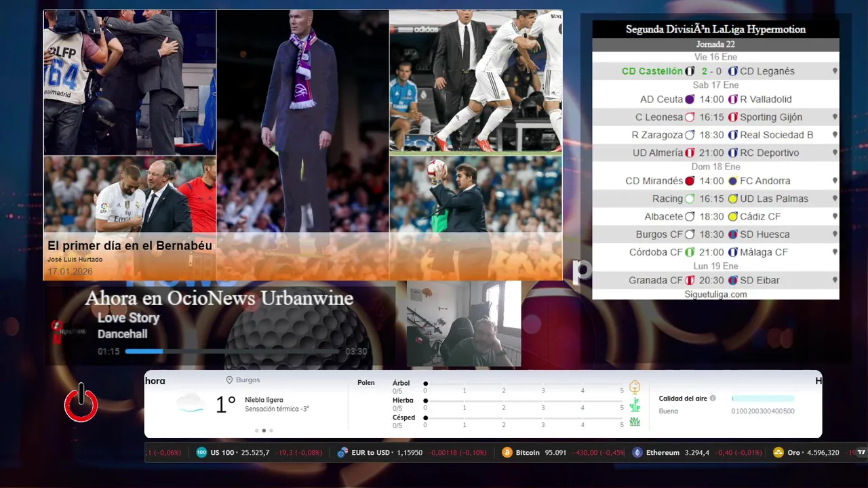Viewport: 868px width, 488px height.
Task: Click the Ahora en OcioNews Urbanwine title
Action: [219, 298]
